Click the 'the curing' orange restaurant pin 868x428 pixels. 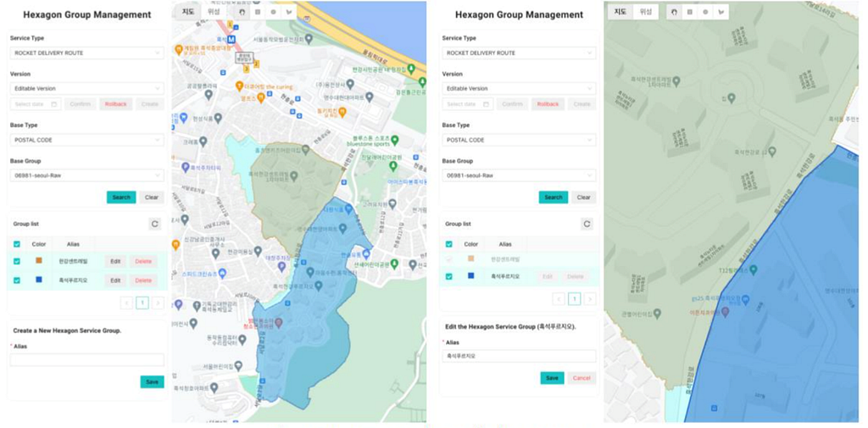point(238,86)
